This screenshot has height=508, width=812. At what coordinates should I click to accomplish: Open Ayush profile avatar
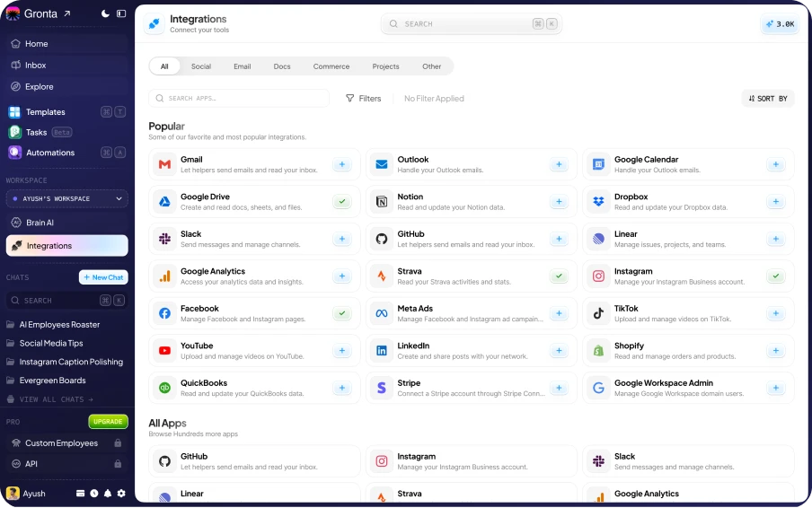tap(13, 494)
